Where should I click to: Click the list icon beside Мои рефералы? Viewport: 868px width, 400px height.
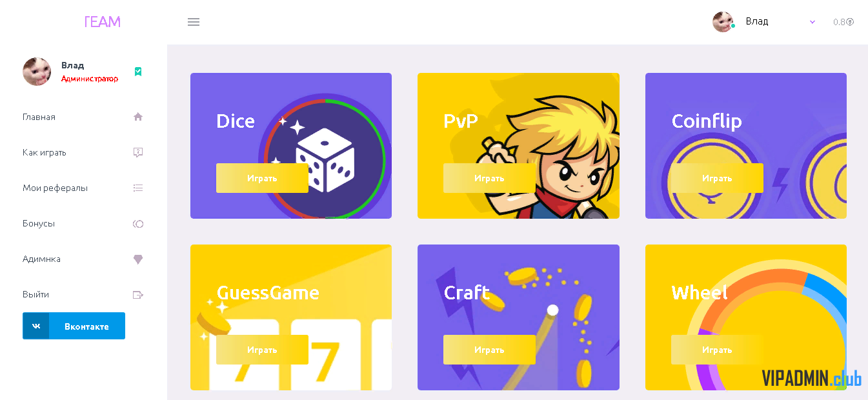(x=138, y=188)
